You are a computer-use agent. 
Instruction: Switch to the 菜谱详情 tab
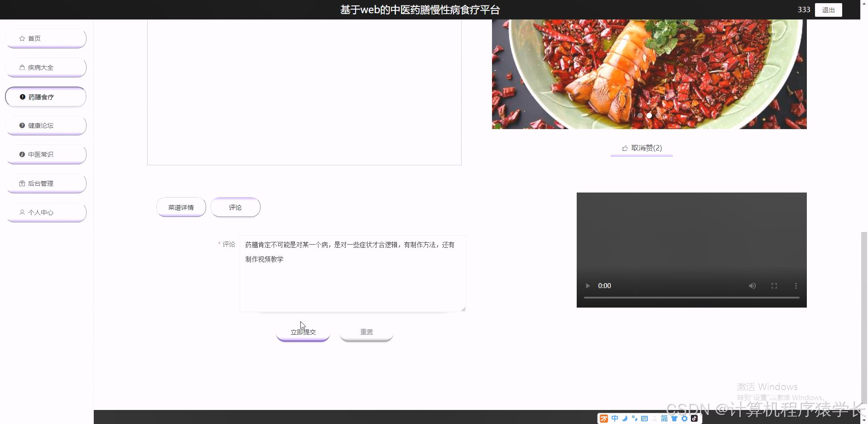[x=181, y=207]
